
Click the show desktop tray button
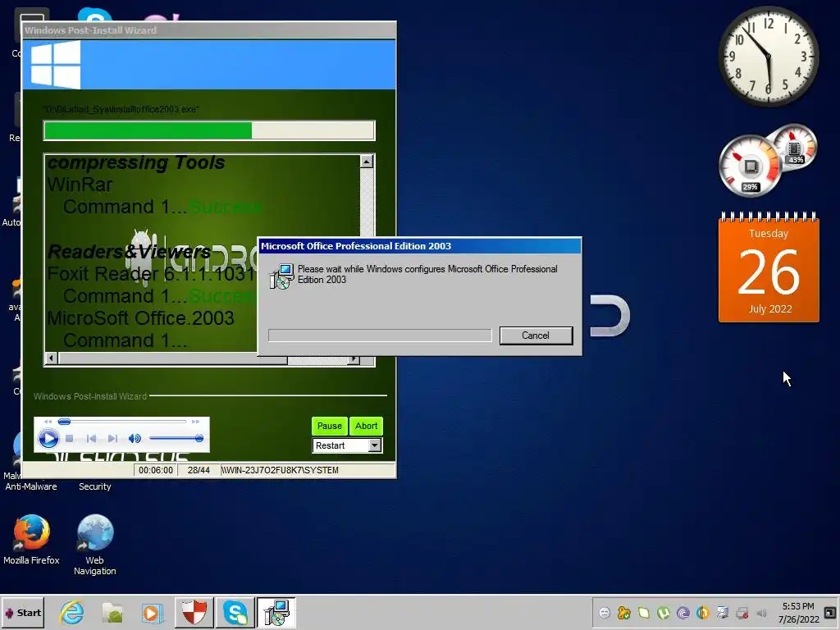[830, 612]
